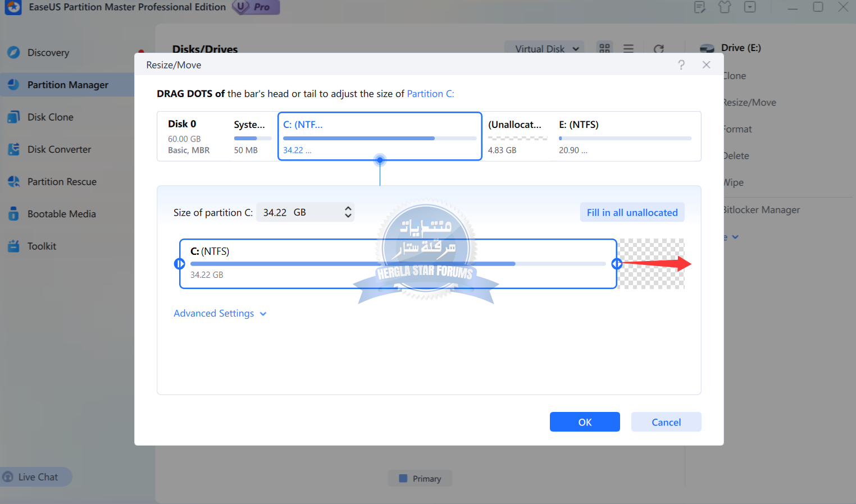Click the Disk Converter sidebar icon
856x504 pixels.
[x=13, y=149]
